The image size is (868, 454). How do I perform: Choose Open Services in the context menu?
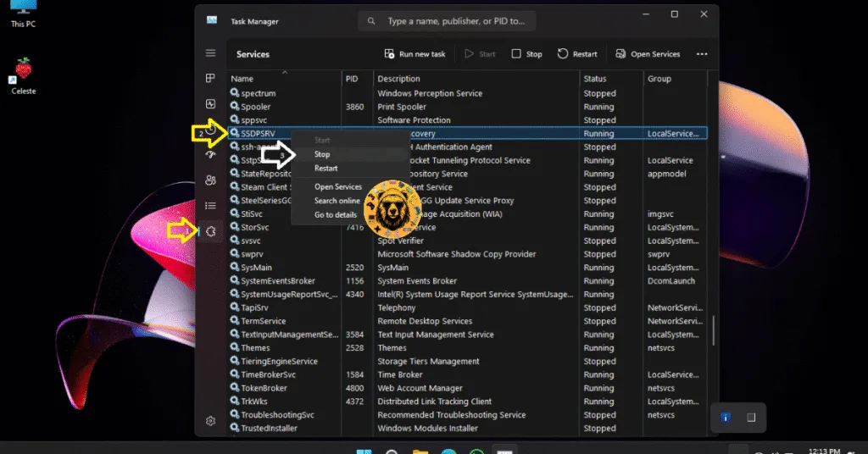click(x=350, y=187)
